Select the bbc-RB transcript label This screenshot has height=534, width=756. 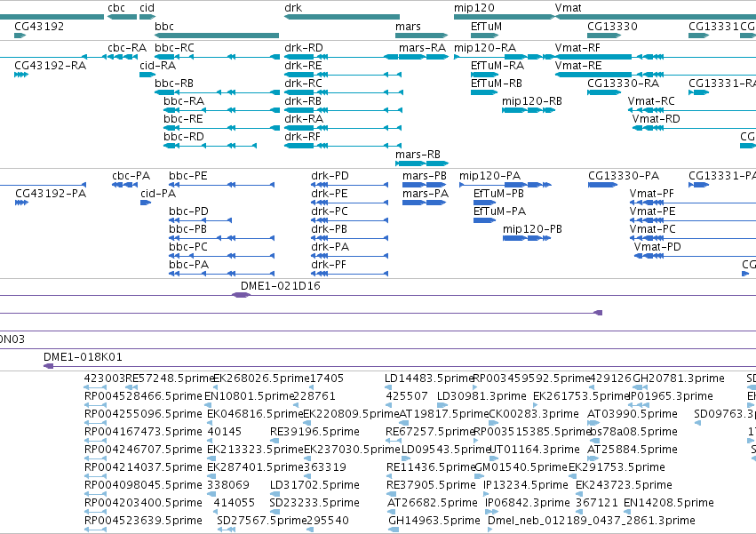(x=174, y=83)
